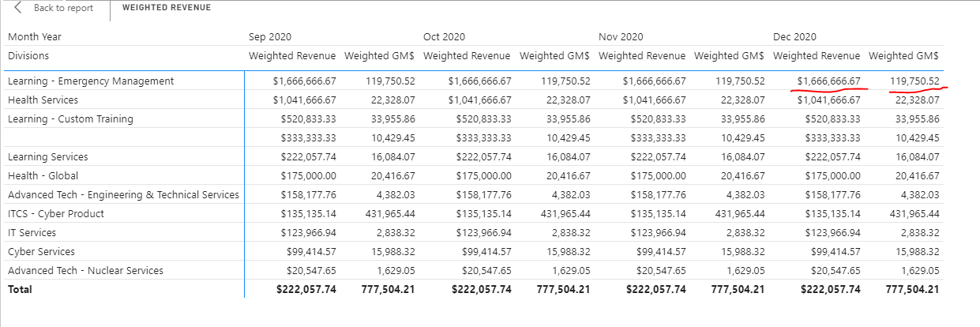Click Oct 2020 Custom Training $520,833.33
The image size is (980, 327).
(x=483, y=119)
